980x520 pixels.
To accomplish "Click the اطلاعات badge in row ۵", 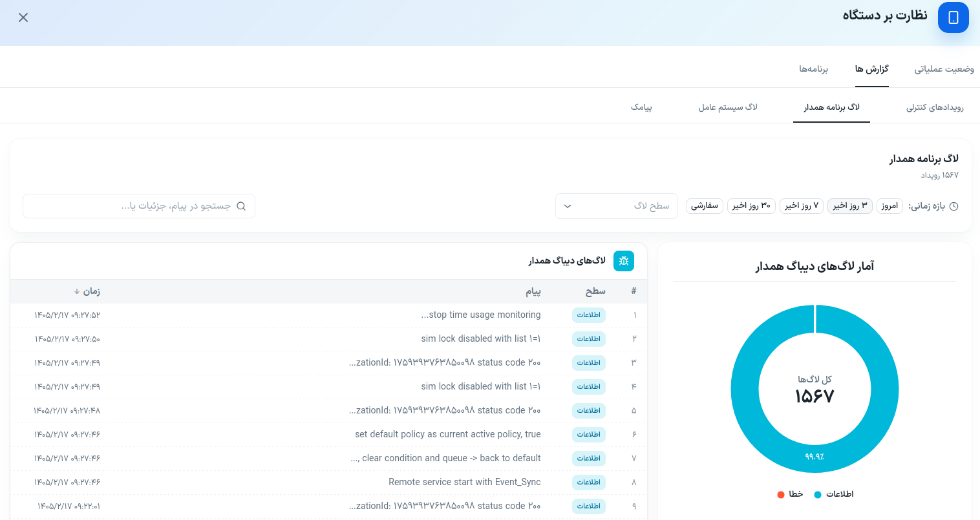I will pyautogui.click(x=589, y=411).
